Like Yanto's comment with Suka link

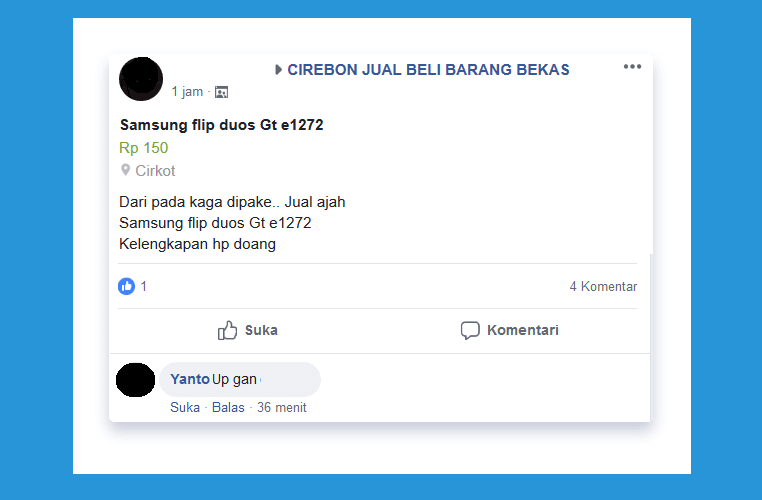185,407
